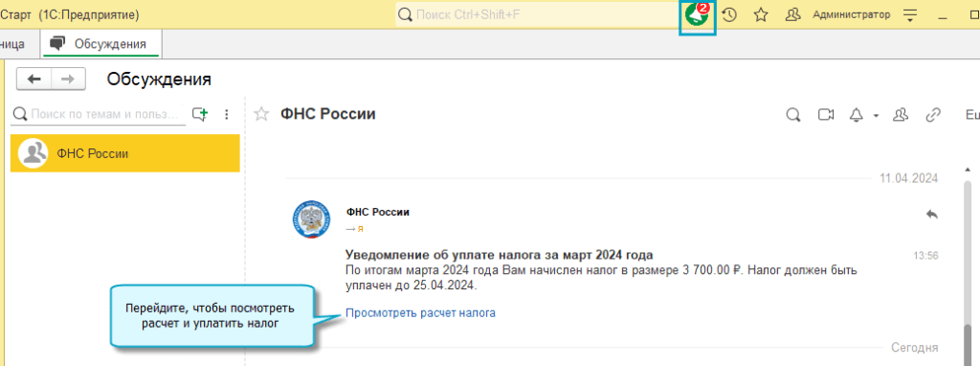Screen dimensions: 980x366
Task: Expand the dropdown arrow beside the bell
Action: tap(876, 116)
